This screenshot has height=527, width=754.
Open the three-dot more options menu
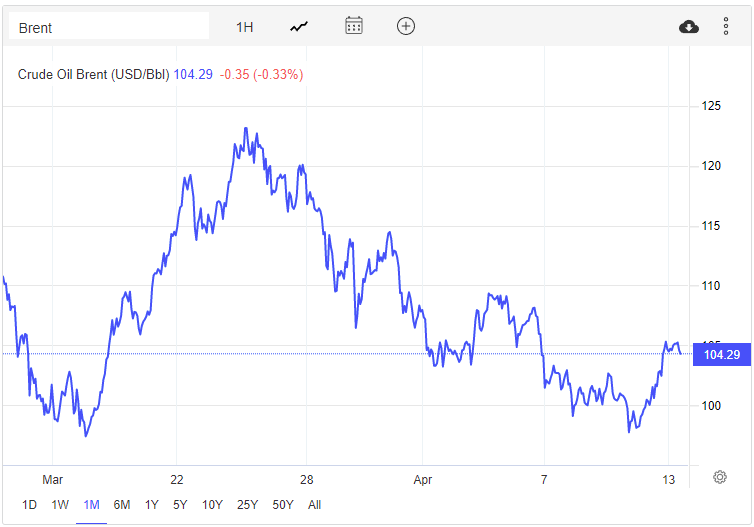[726, 27]
